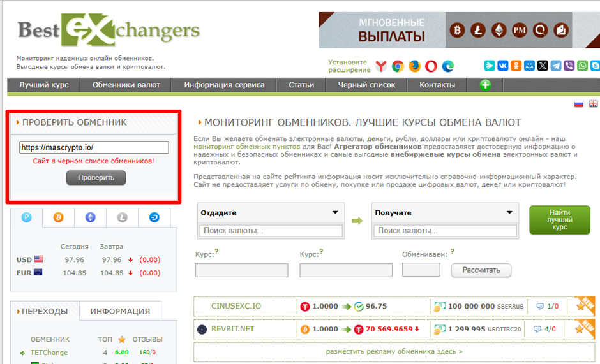Switch site language to Russian flag
Image resolution: width=600 pixels, height=364 pixels.
(578, 104)
